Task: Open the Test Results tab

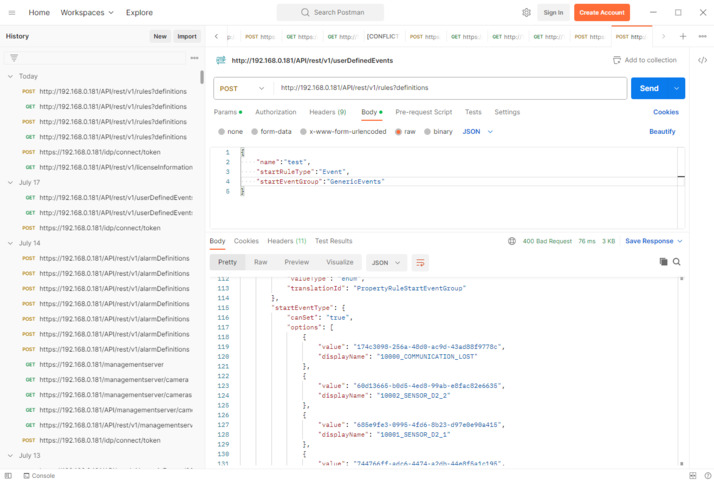Action: [x=333, y=241]
